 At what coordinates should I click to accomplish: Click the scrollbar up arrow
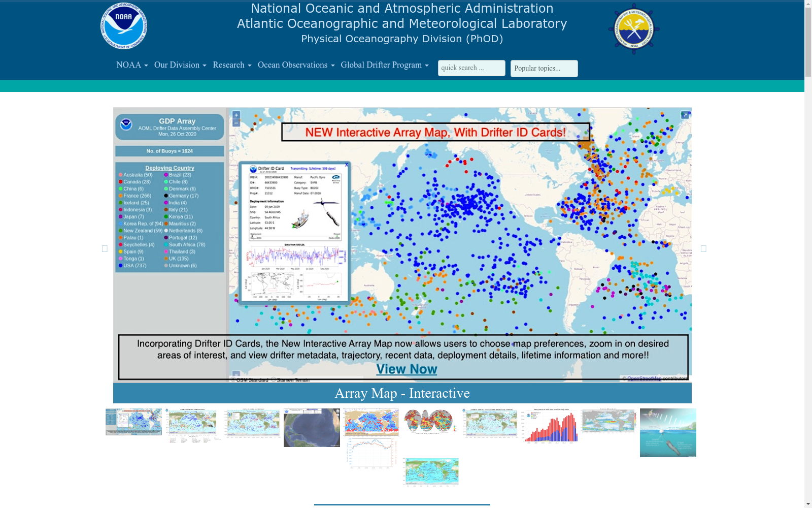pyautogui.click(x=808, y=4)
